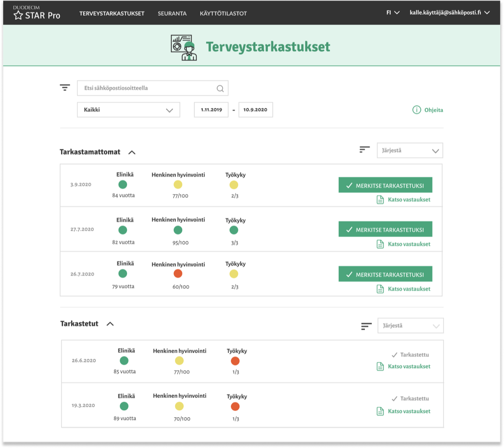Click the green Työkyky dot for 27.7.2020
The width and height of the screenshot is (504, 448).
pyautogui.click(x=234, y=230)
